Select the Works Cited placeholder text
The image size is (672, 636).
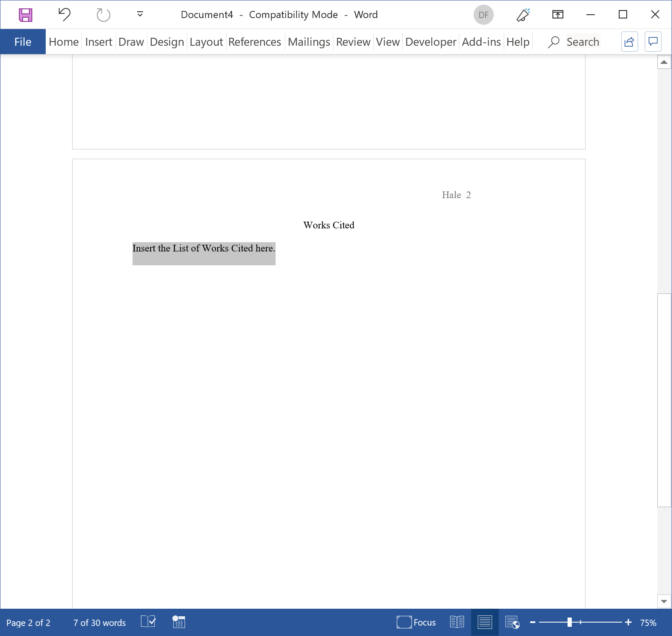click(x=203, y=249)
